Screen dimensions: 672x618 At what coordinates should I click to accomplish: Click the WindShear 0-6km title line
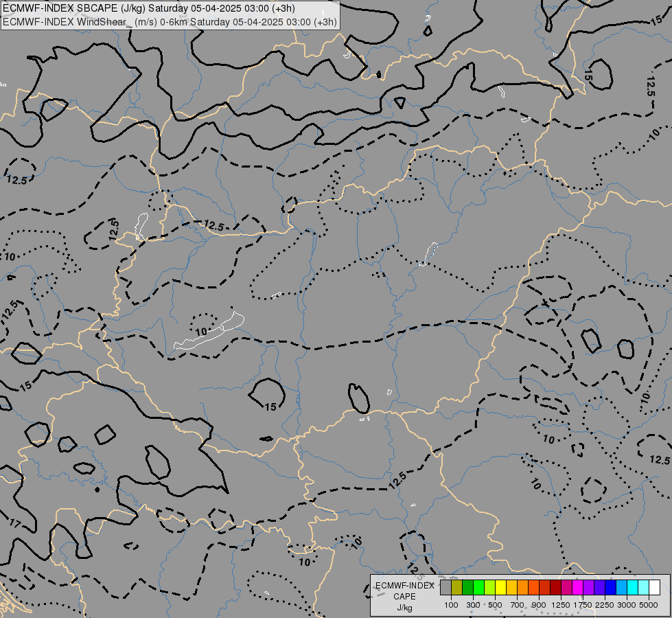click(x=170, y=22)
